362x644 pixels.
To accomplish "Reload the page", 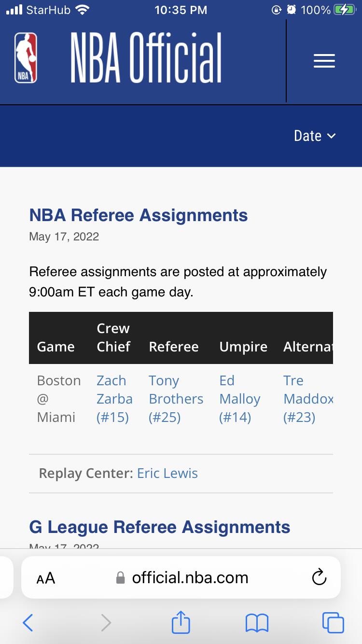I will tap(319, 577).
